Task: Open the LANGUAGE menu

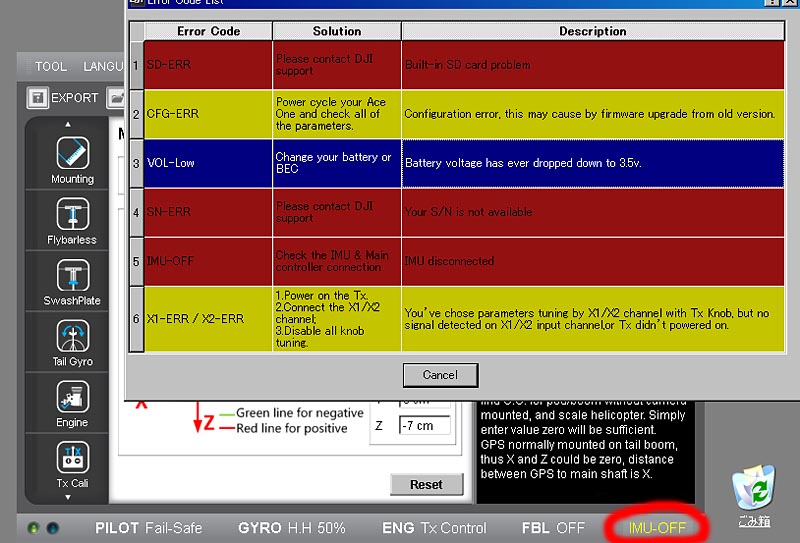Action: coord(104,67)
